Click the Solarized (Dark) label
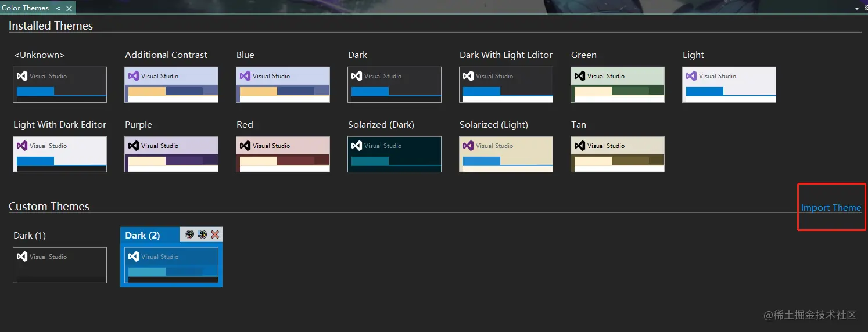Viewport: 868px width, 332px height. pyautogui.click(x=381, y=125)
